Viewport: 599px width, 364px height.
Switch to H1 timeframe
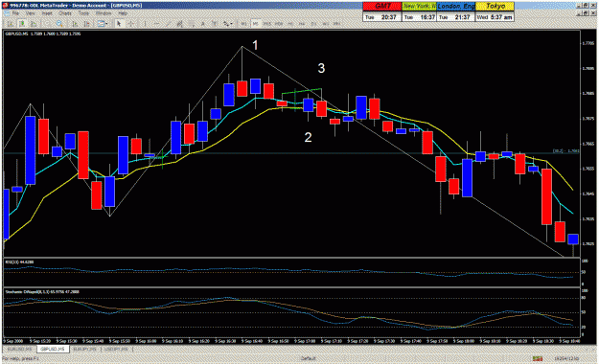click(x=290, y=24)
